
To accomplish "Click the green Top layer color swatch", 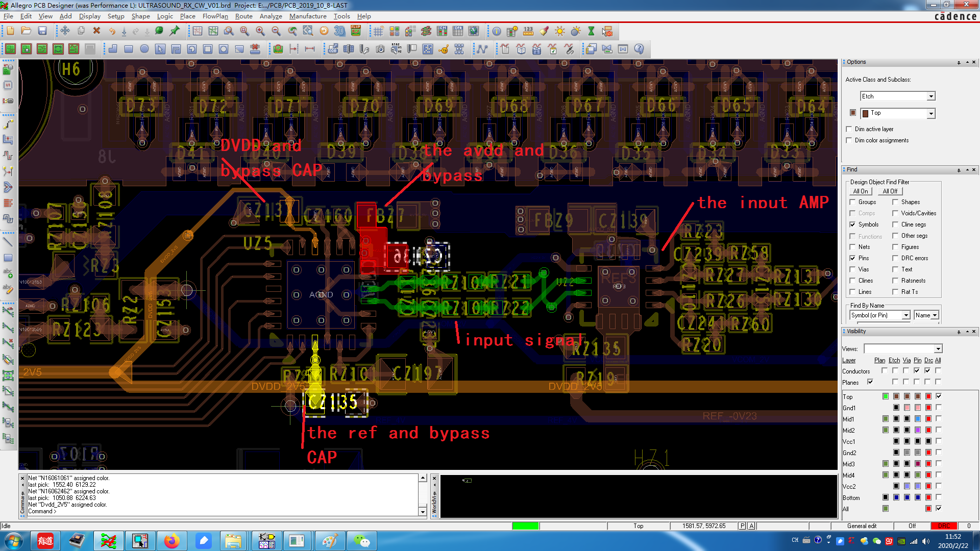I will coord(886,396).
